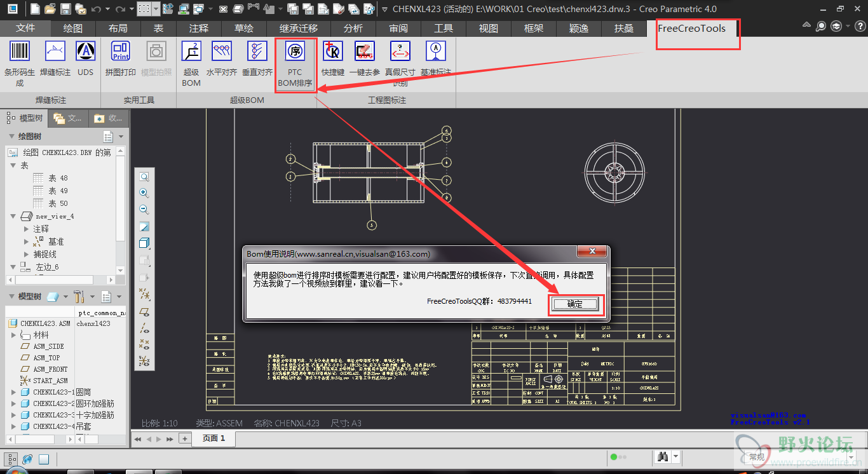Collapse the 绘图树 section
This screenshot has height=474, width=868.
tap(12, 137)
